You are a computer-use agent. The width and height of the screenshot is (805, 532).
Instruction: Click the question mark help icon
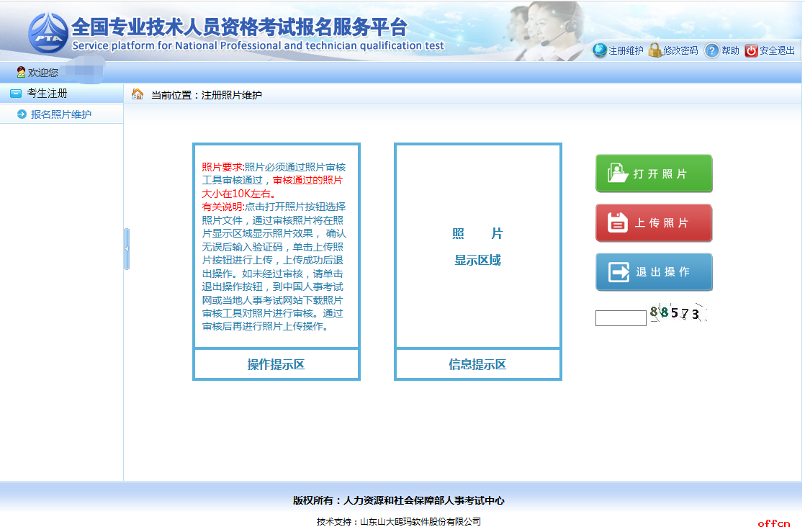click(x=711, y=50)
